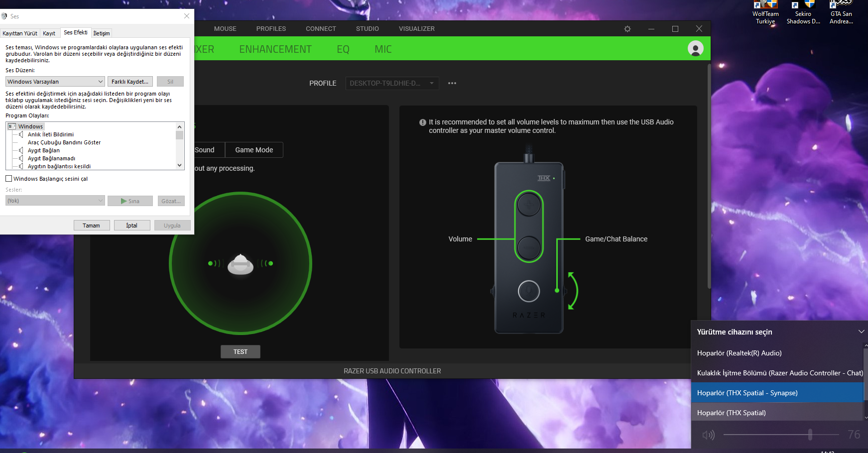Click the Sil button next to Farklı Kaydet
The image size is (868, 453).
(x=170, y=82)
